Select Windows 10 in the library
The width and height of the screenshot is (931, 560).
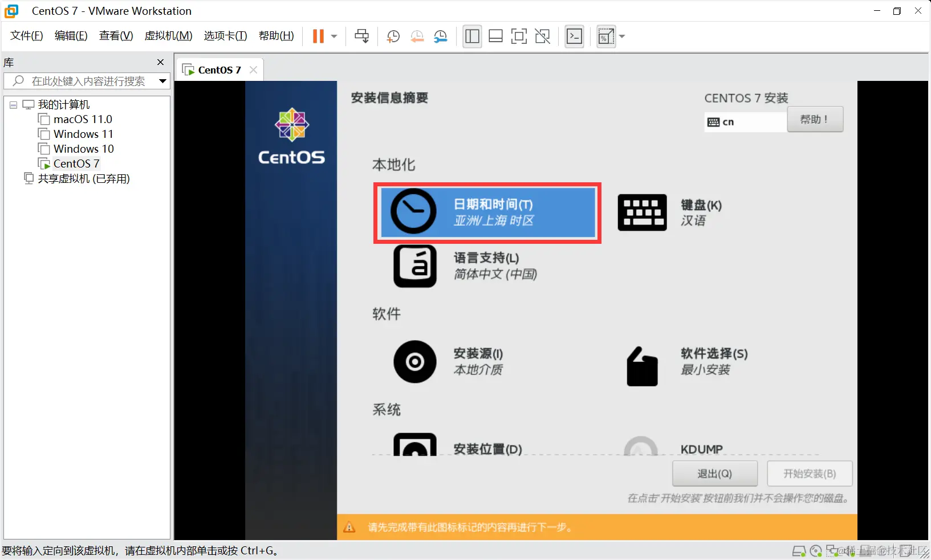pyautogui.click(x=83, y=149)
